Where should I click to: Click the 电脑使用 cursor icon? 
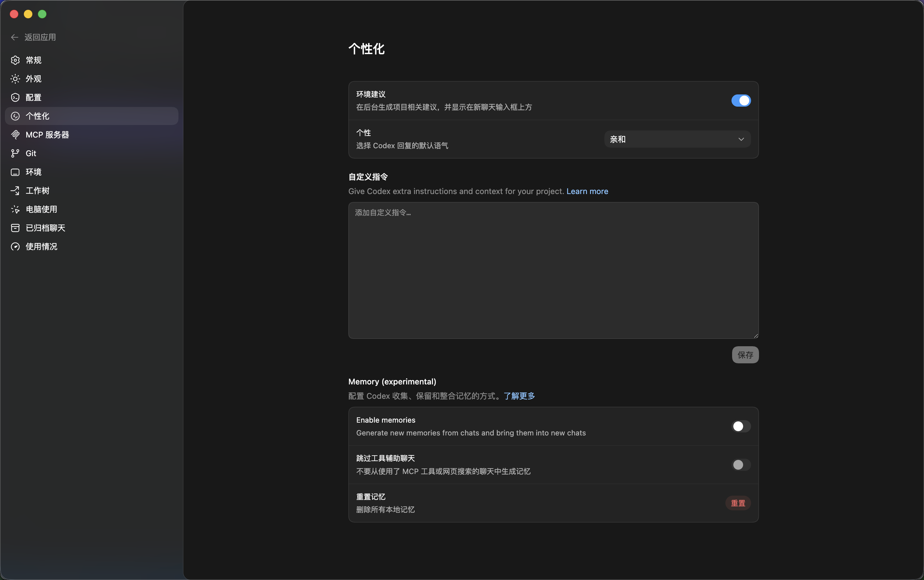point(15,209)
